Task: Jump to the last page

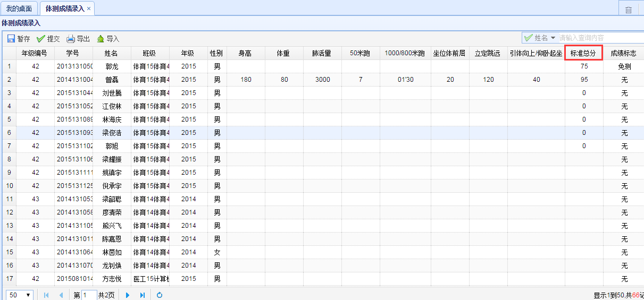Action: point(142,295)
